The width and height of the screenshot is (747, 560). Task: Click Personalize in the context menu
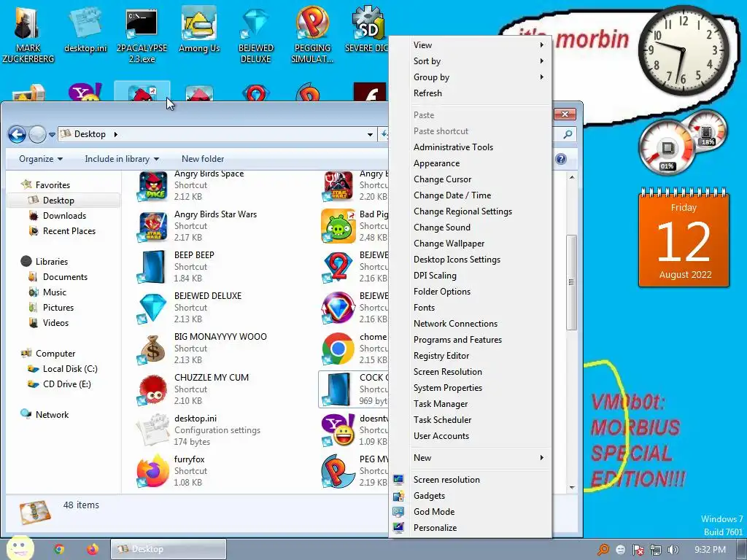[471, 528]
